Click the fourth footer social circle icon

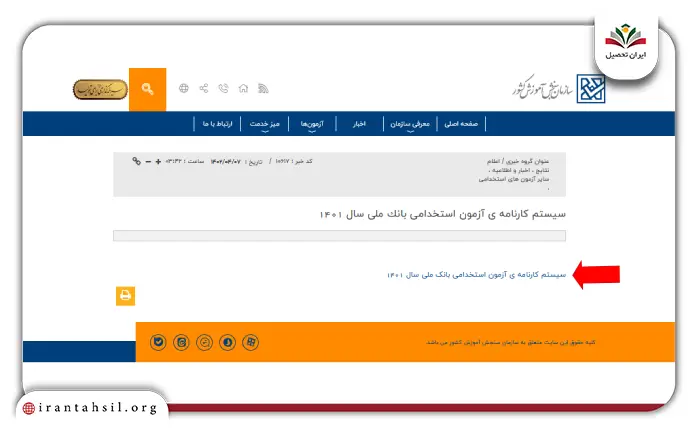pyautogui.click(x=228, y=342)
